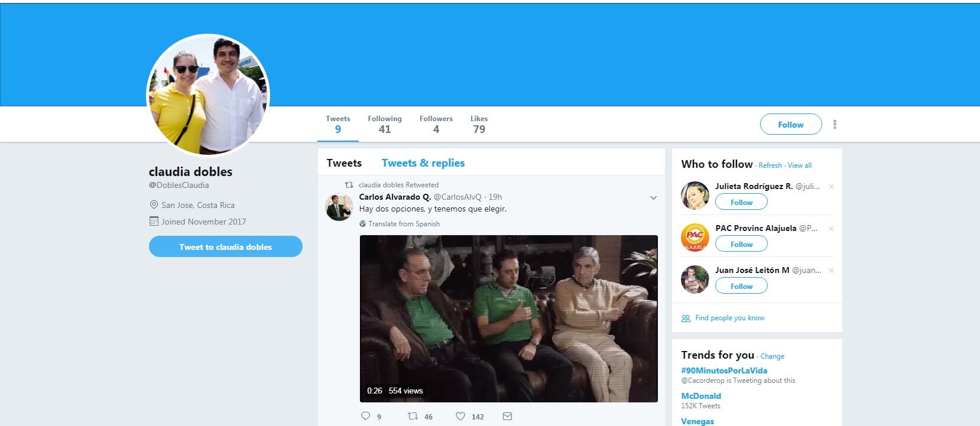Click the direct message envelope icon
This screenshot has width=980, height=426.
click(507, 416)
